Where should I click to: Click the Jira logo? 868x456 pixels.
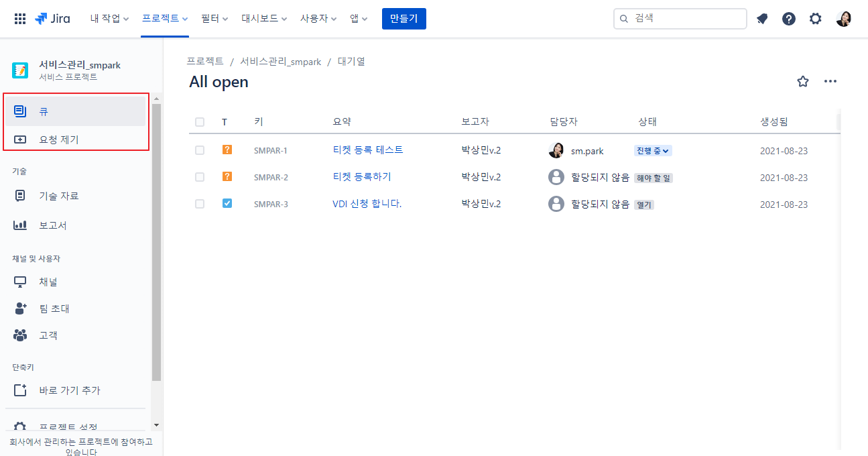(52, 19)
